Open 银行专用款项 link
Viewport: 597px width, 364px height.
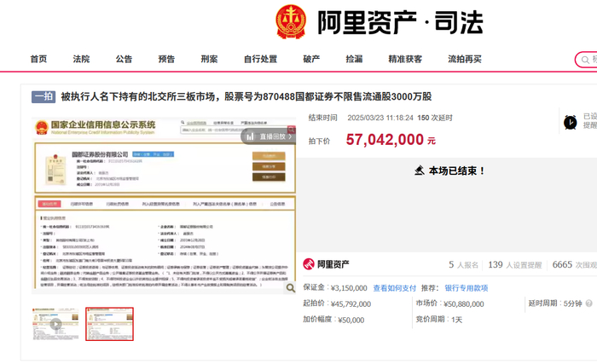click(467, 288)
